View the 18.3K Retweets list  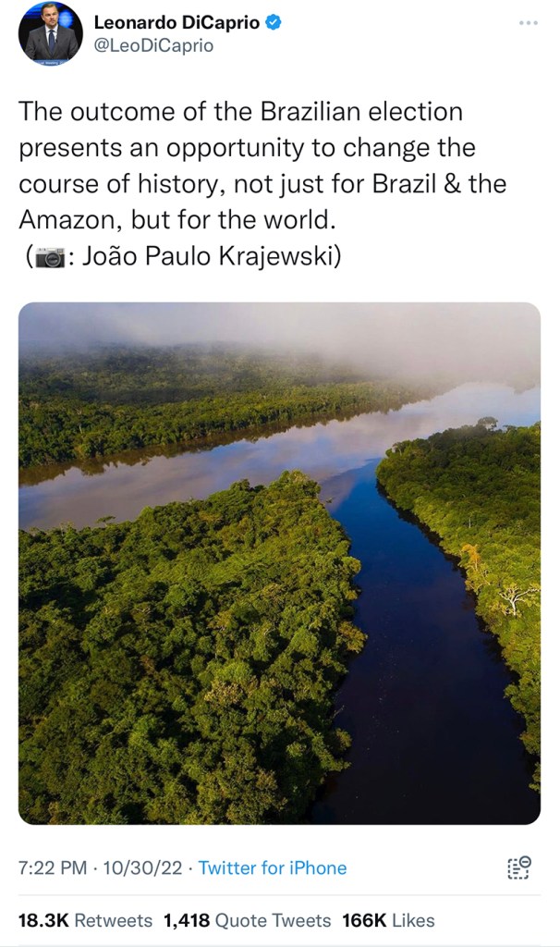85,920
